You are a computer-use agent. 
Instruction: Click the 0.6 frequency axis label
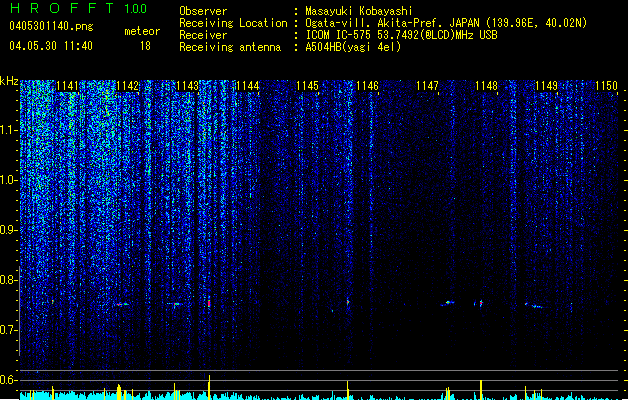point(9,380)
